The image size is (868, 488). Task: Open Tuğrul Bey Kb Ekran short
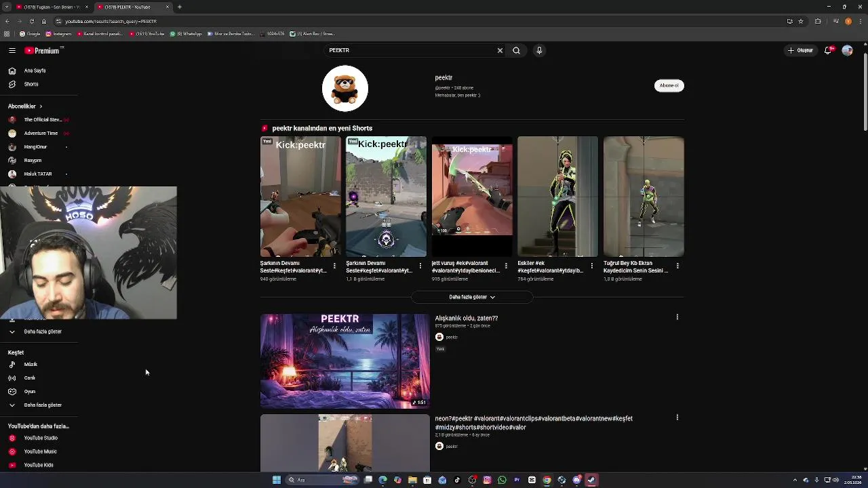[644, 197]
